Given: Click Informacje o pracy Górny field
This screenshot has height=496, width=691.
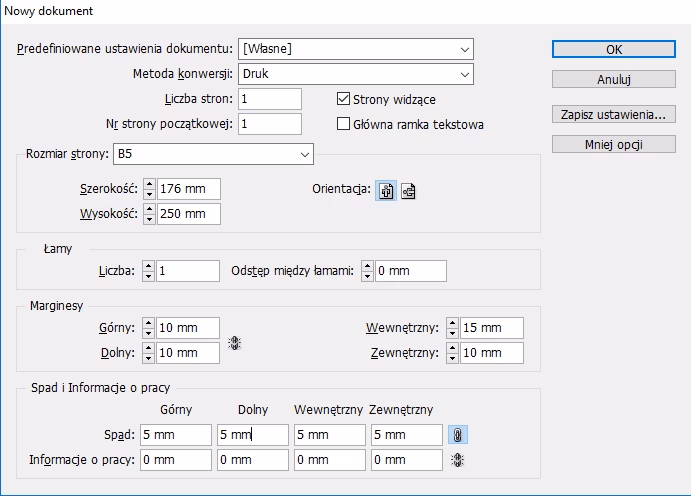Looking at the screenshot, I should (176, 460).
